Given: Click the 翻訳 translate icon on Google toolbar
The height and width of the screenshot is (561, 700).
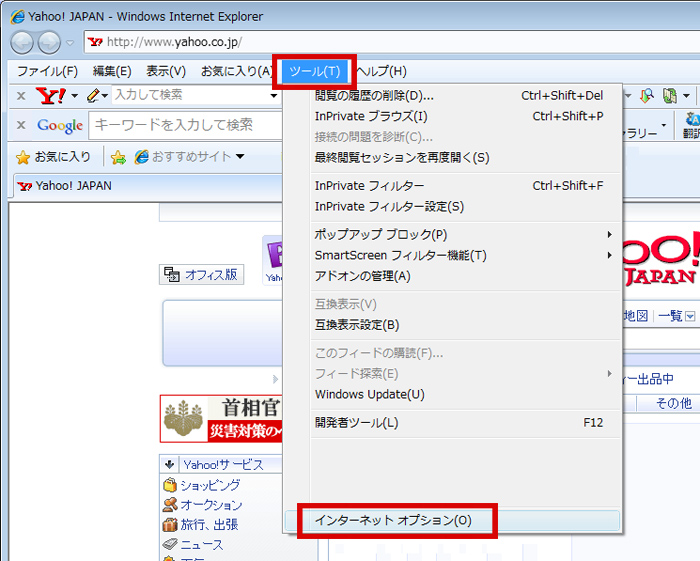Looking at the screenshot, I should tap(692, 125).
